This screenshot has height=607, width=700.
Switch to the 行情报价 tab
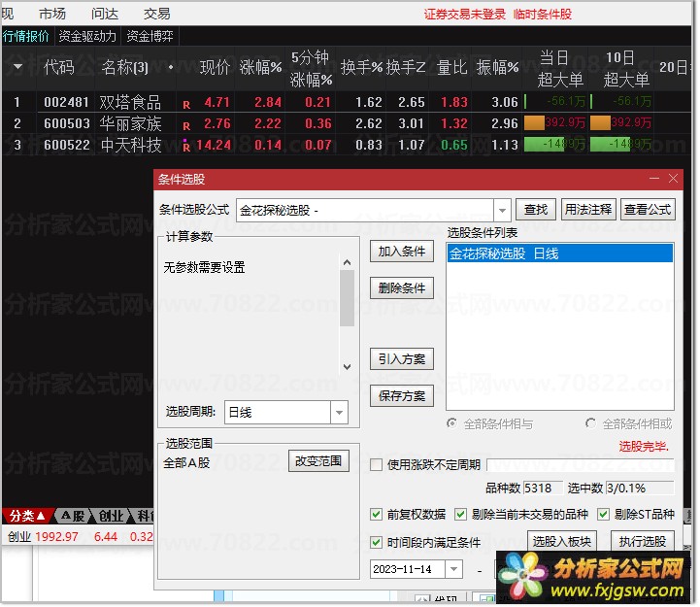tap(26, 36)
